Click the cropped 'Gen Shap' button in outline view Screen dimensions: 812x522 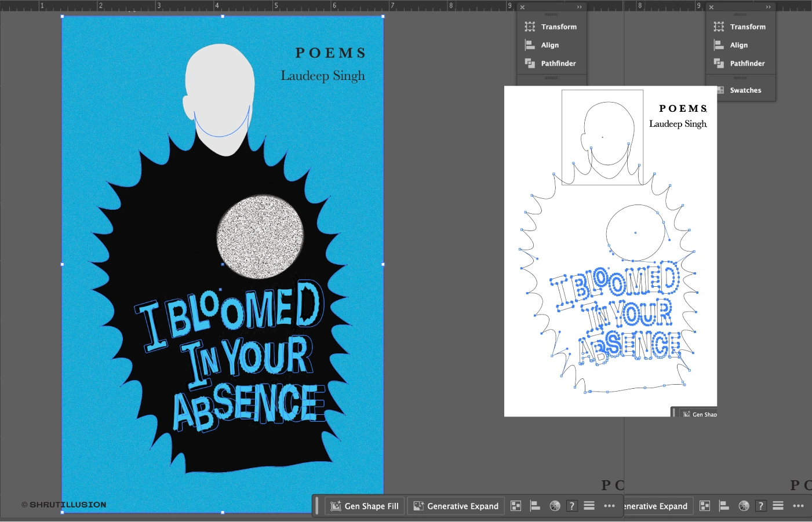click(700, 414)
